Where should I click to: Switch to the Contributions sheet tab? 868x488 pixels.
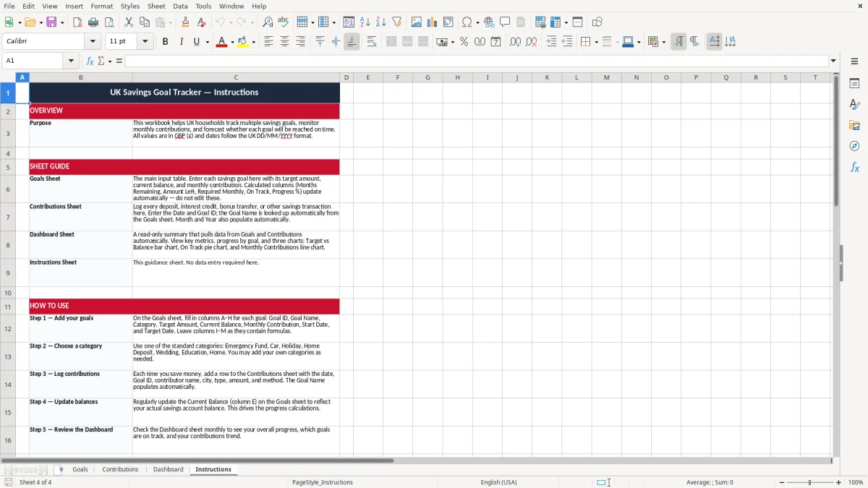[x=120, y=469]
